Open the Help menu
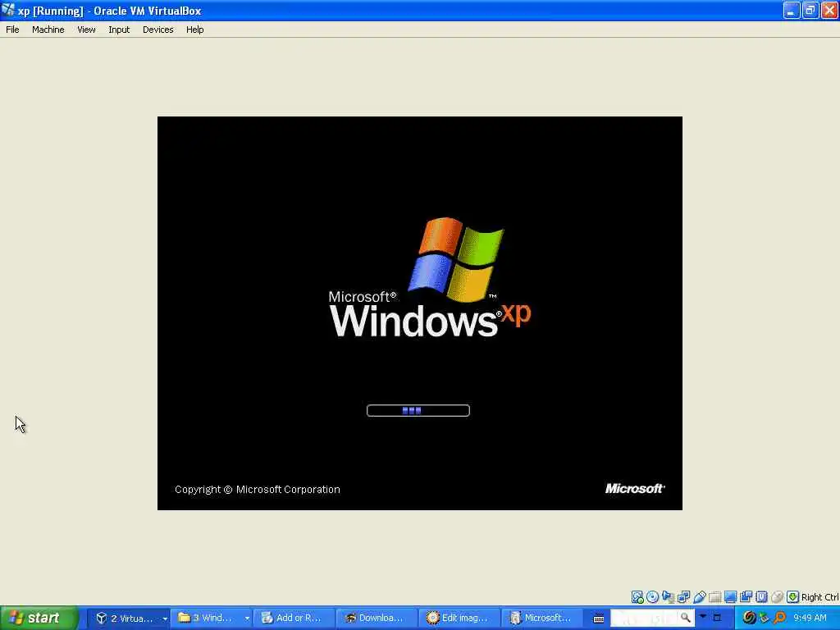The width and height of the screenshot is (840, 630). [x=195, y=30]
